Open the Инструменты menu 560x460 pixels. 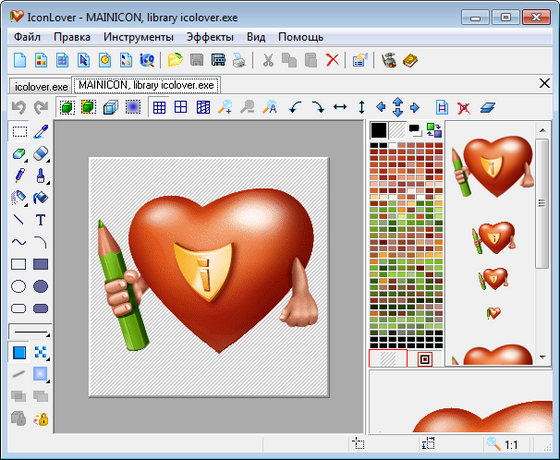tap(138, 37)
